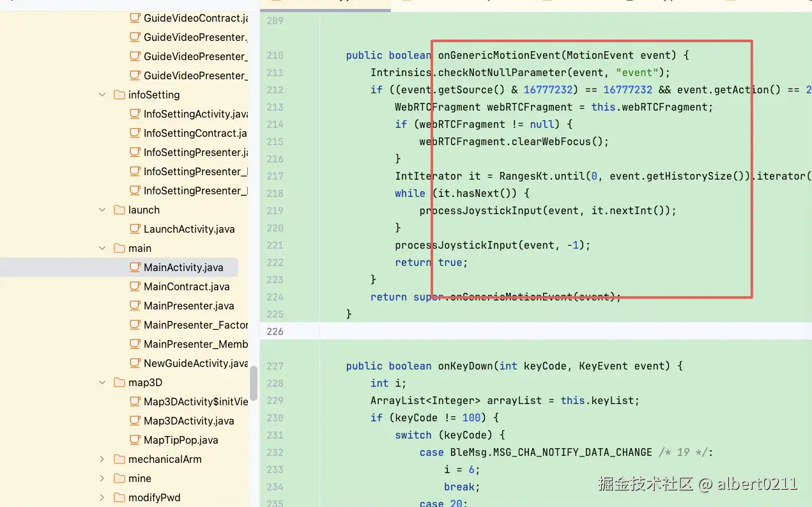The height and width of the screenshot is (507, 812).
Task: Click the onKeyDown method name
Action: [466, 366]
